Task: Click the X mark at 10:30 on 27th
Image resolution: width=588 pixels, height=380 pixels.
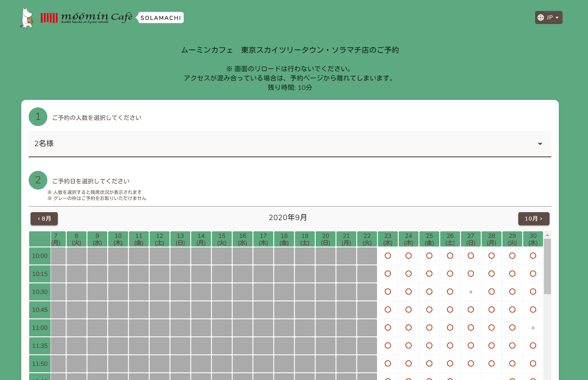Action: point(471,292)
